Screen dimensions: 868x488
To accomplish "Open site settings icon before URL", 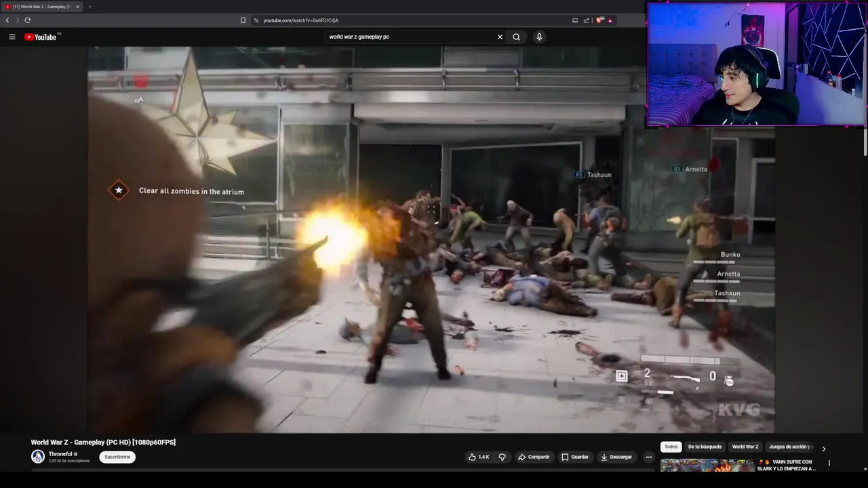I will click(x=256, y=20).
